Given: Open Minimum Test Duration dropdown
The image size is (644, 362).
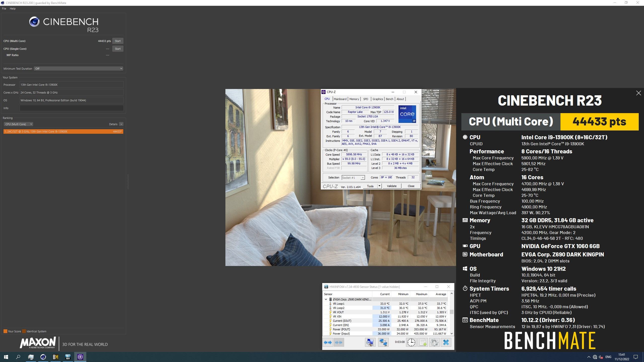Looking at the screenshot, I should click(78, 69).
